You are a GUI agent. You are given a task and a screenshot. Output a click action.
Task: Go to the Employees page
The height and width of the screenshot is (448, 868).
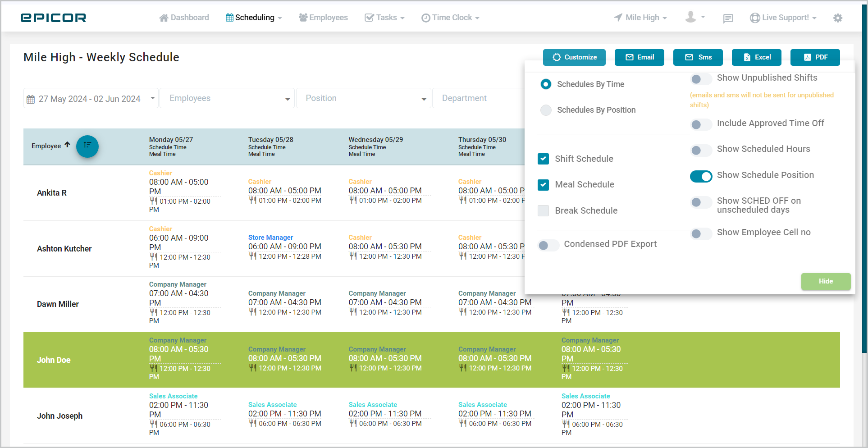(323, 18)
